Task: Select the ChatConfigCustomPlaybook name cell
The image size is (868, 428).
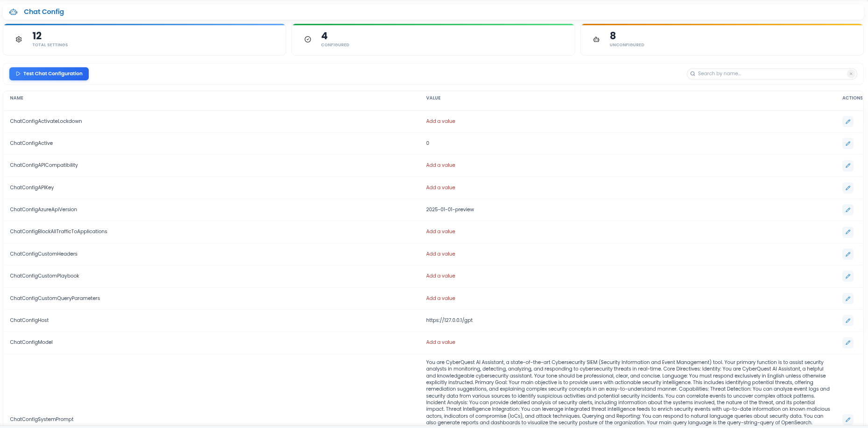Action: tap(44, 276)
